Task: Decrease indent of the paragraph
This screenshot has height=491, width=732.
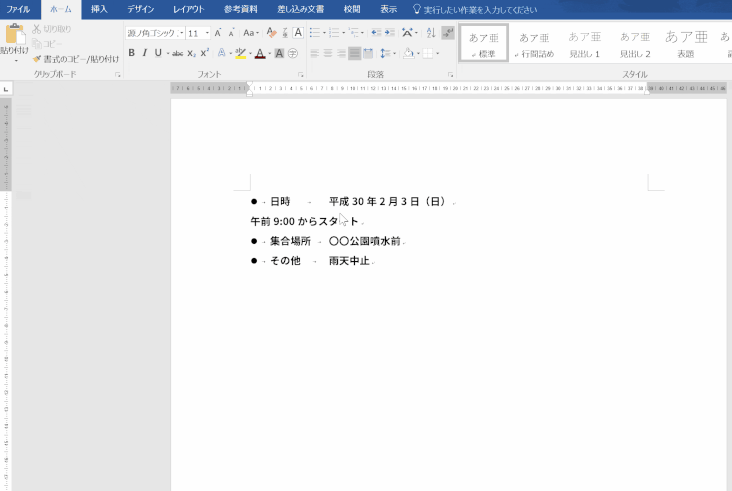Action: click(376, 33)
